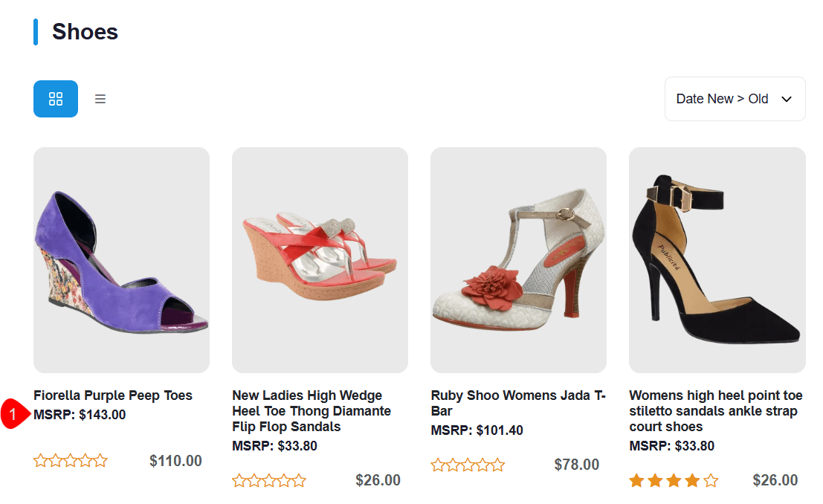This screenshot has height=504, width=823.
Task: Open Womens high heel point toe stiletto link
Action: [x=715, y=411]
